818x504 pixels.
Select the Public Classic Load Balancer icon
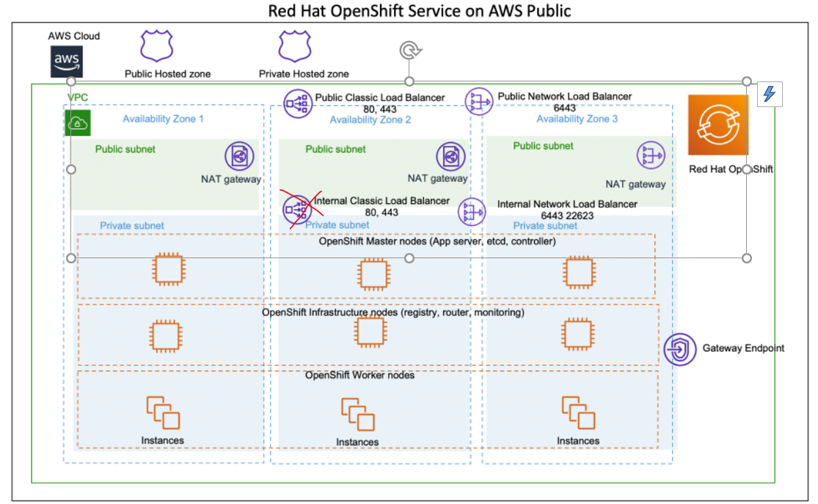click(298, 102)
